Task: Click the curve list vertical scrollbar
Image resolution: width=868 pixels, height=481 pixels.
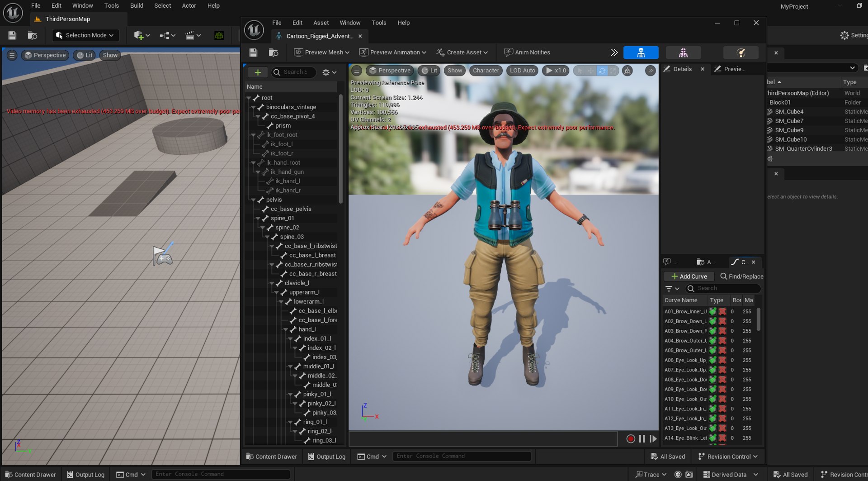Action: coord(758,319)
